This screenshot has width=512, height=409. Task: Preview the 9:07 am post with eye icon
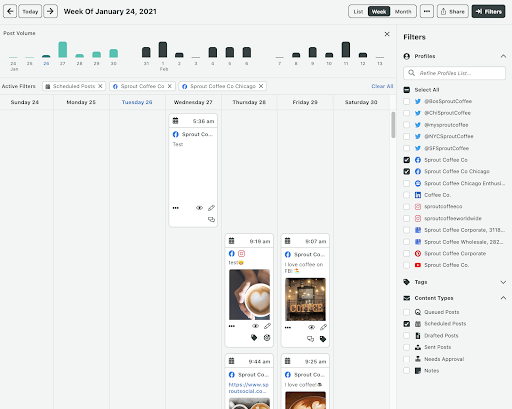311,327
